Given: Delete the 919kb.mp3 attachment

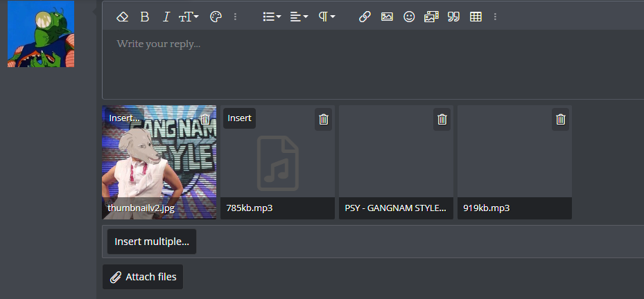Looking at the screenshot, I should pyautogui.click(x=561, y=119).
